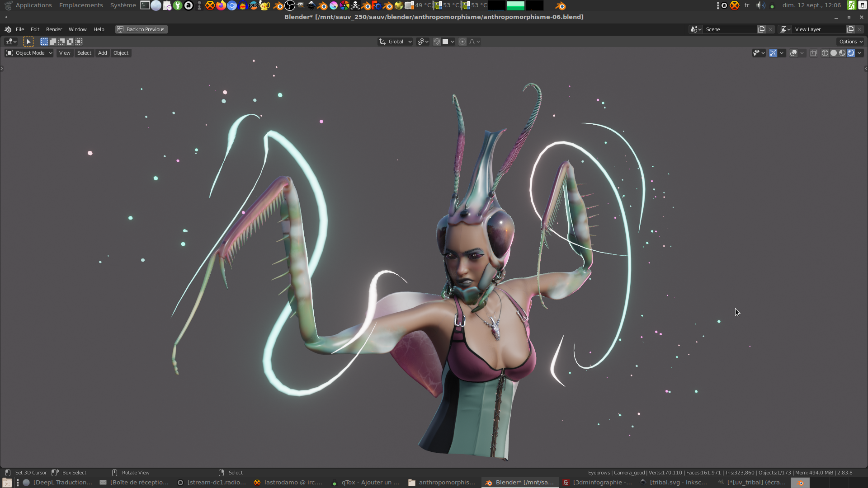Choose Intersect selection mode
This screenshot has width=868, height=488.
[79, 42]
